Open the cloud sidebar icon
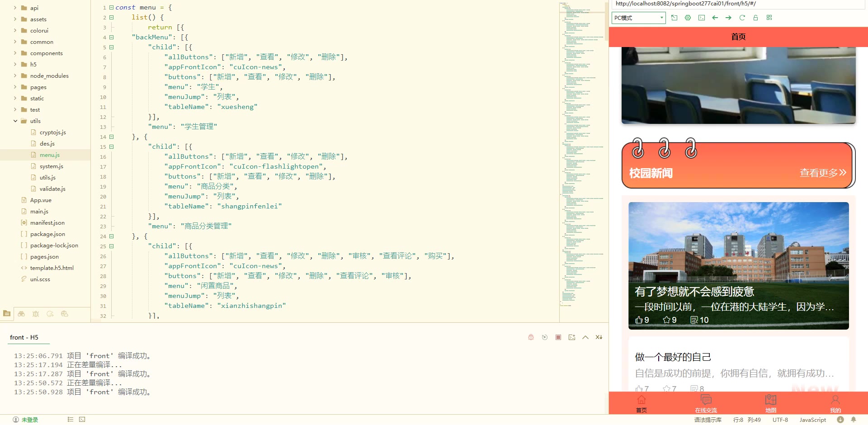Viewport: 868px width, 425px height. click(x=65, y=313)
